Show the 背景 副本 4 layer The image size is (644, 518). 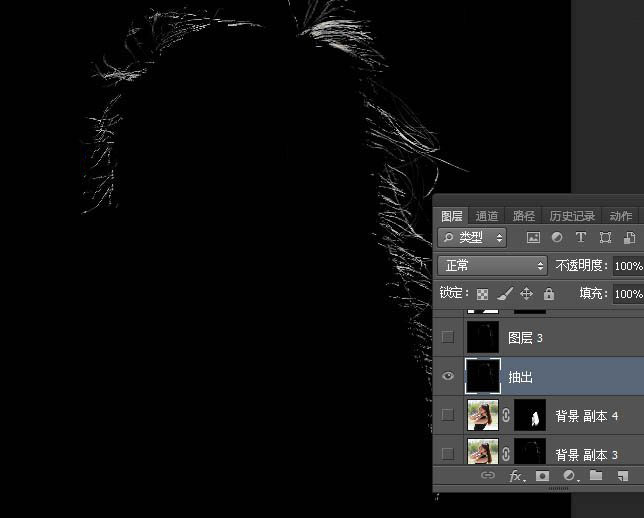[x=448, y=415]
